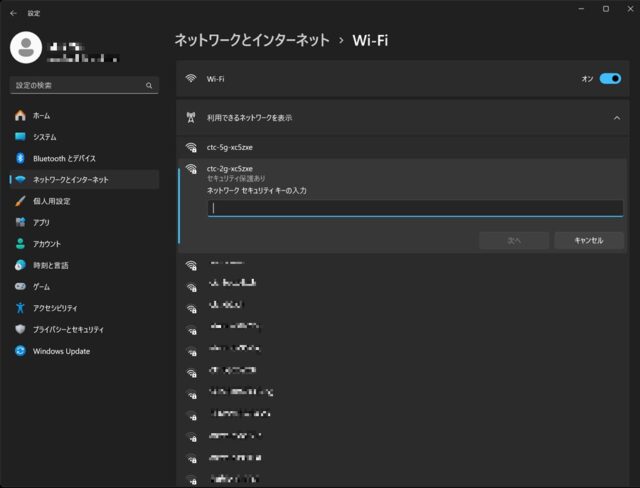Click the secured Wi-Fi icon for ctc-2g-xc5zxe
The width and height of the screenshot is (640, 488).
191,169
